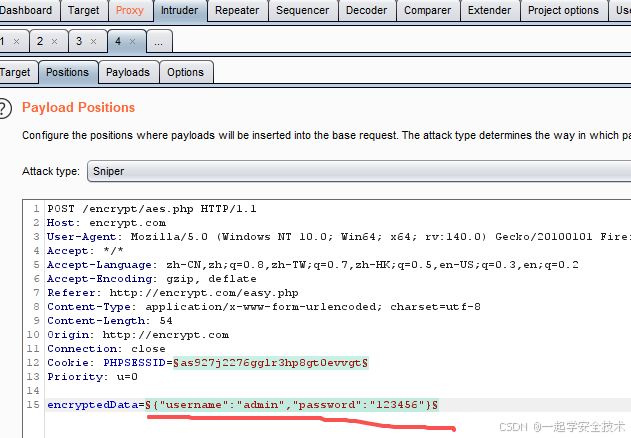Close Intruder attack tab 2

pyautogui.click(x=54, y=41)
